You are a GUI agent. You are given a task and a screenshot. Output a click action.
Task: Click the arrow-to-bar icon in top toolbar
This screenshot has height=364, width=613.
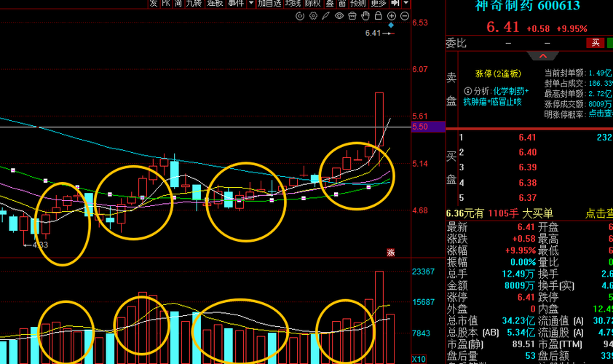pyautogui.click(x=395, y=3)
